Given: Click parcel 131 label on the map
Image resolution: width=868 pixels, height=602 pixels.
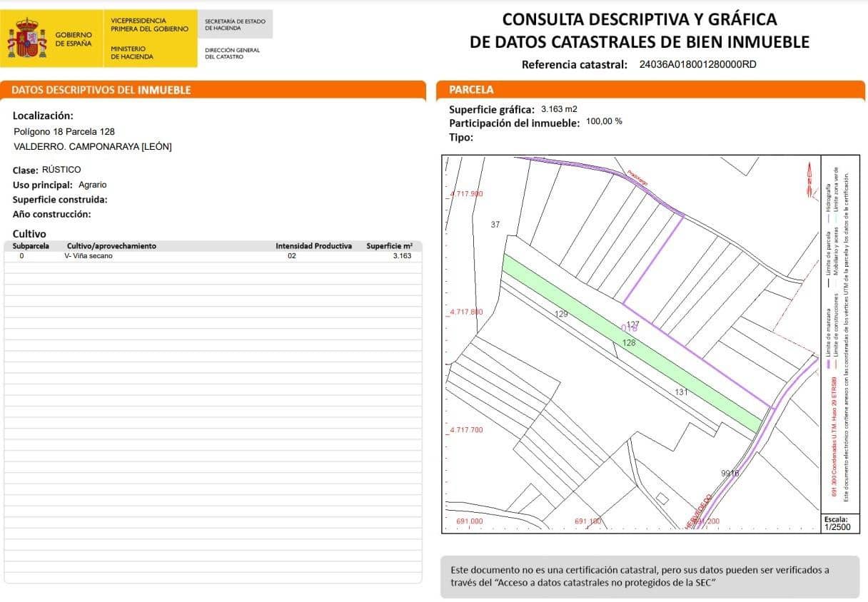Looking at the screenshot, I should (x=681, y=392).
